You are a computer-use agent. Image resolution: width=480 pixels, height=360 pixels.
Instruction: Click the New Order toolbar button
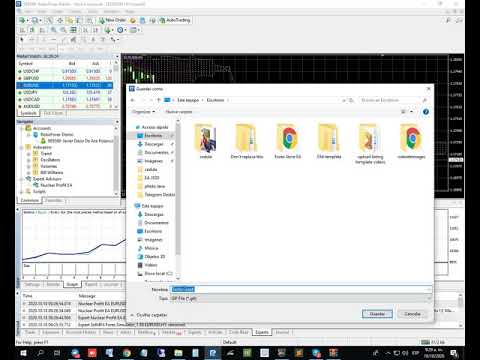pyautogui.click(x=112, y=20)
